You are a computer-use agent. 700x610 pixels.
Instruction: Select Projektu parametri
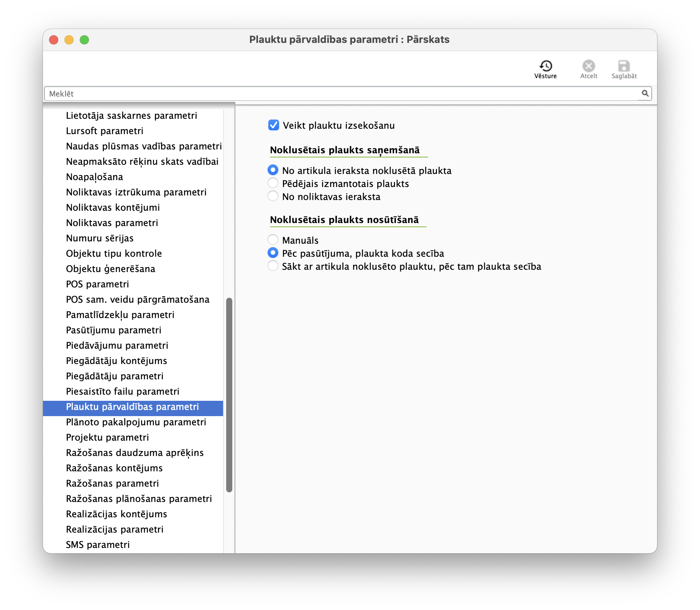133,437
